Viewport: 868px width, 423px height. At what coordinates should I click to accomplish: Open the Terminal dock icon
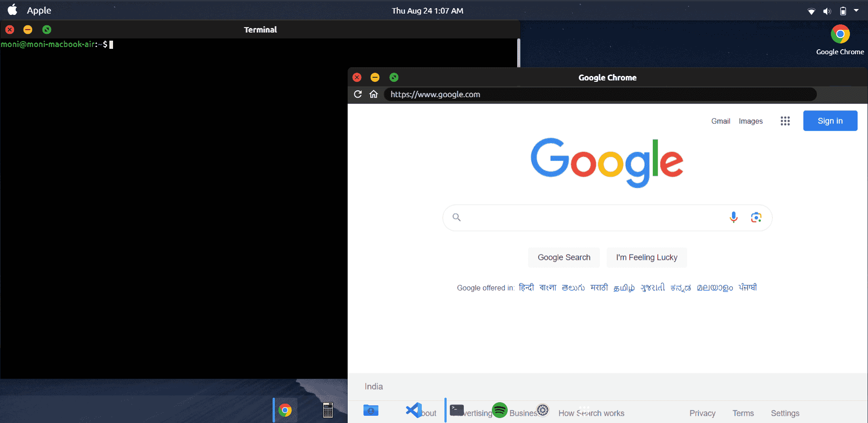(x=457, y=410)
